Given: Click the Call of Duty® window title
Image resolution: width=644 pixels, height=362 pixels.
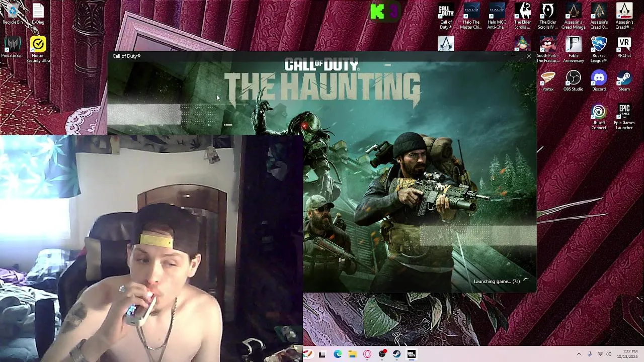Looking at the screenshot, I should point(127,56).
